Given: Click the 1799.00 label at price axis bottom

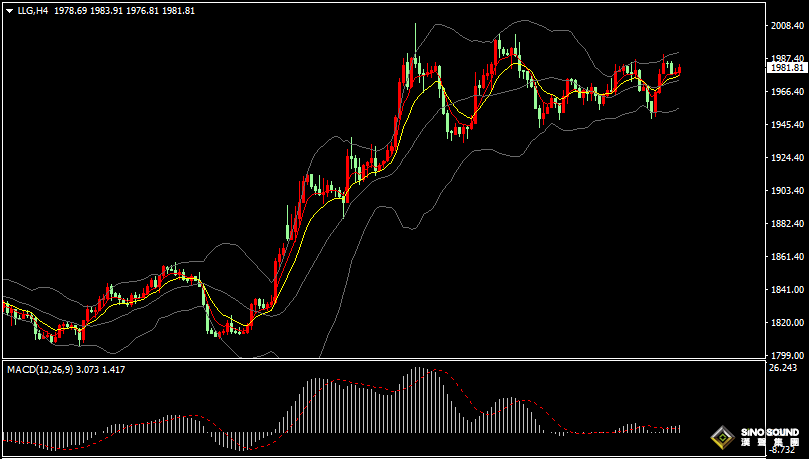Looking at the screenshot, I should tap(786, 355).
